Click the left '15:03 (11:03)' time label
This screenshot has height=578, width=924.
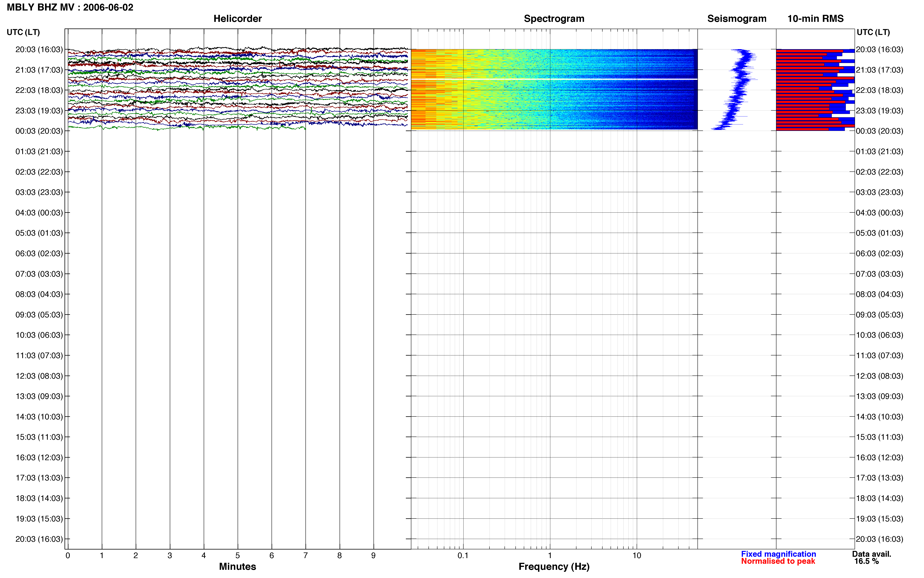click(x=39, y=437)
